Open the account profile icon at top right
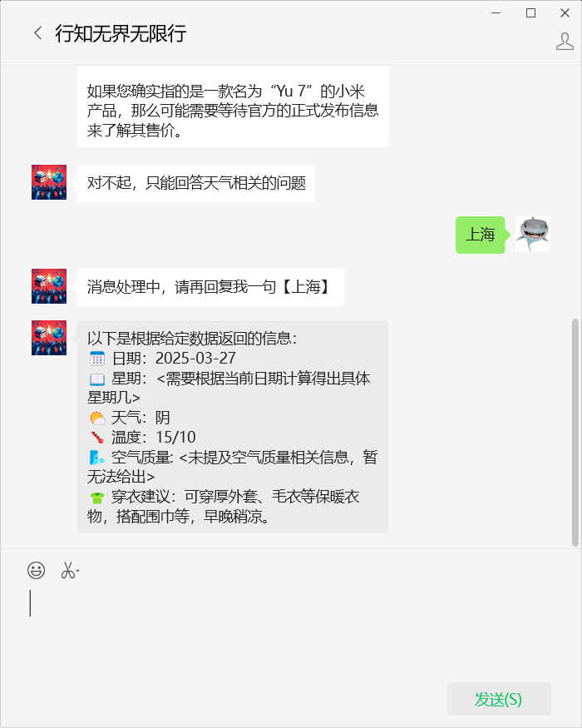Image resolution: width=582 pixels, height=728 pixels. [565, 42]
